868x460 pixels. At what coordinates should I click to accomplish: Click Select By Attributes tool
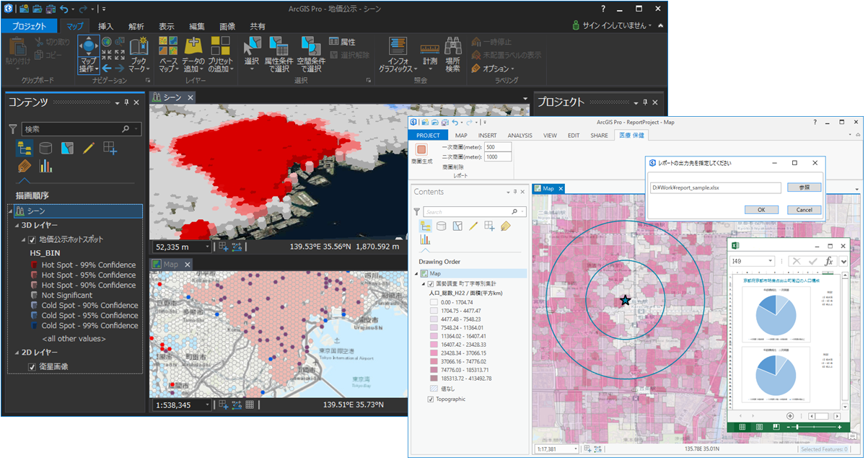[x=279, y=47]
